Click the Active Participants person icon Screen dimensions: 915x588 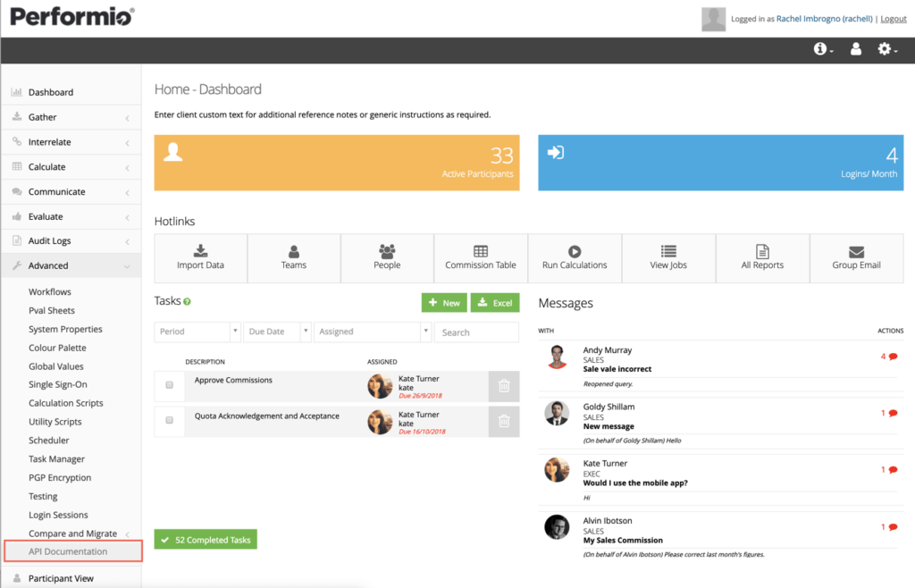point(172,152)
